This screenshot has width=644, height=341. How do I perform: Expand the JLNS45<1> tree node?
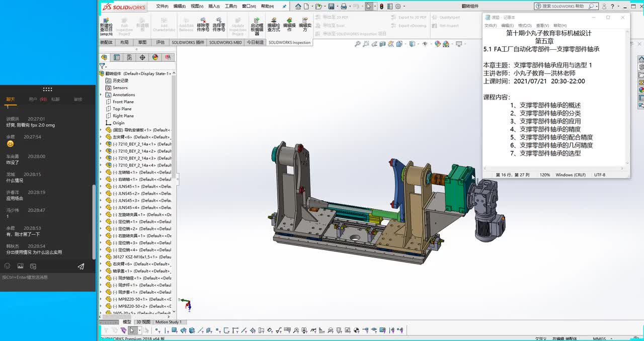pyautogui.click(x=101, y=186)
